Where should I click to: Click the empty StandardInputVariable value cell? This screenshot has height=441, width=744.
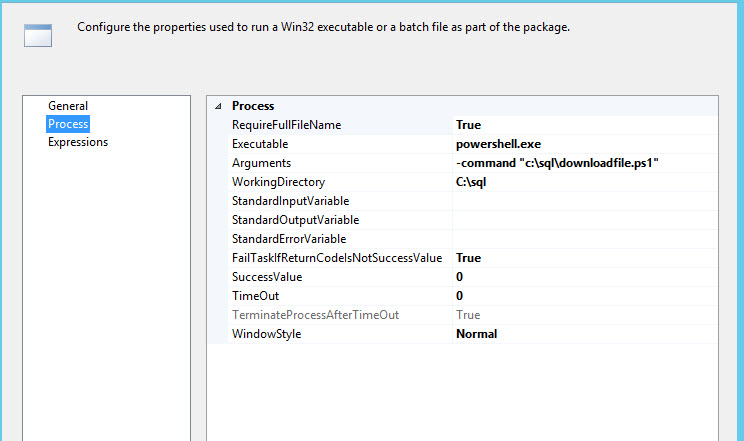tap(585, 201)
